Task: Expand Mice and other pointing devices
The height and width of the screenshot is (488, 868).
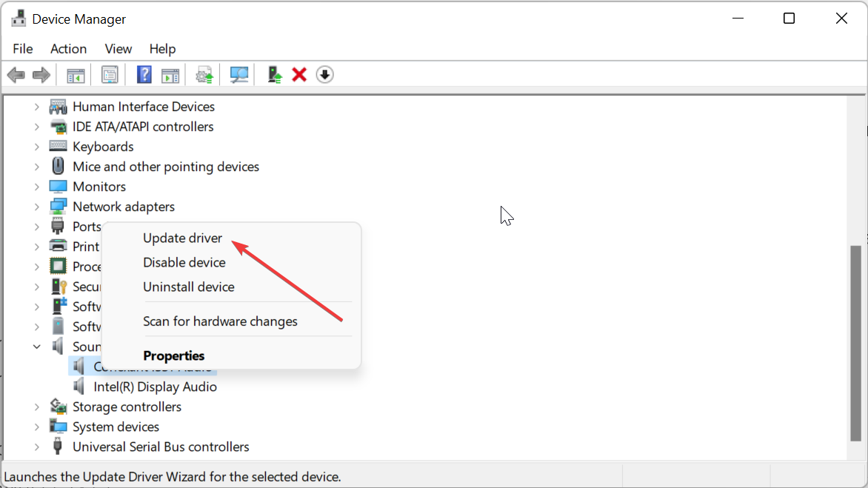Action: tap(36, 167)
